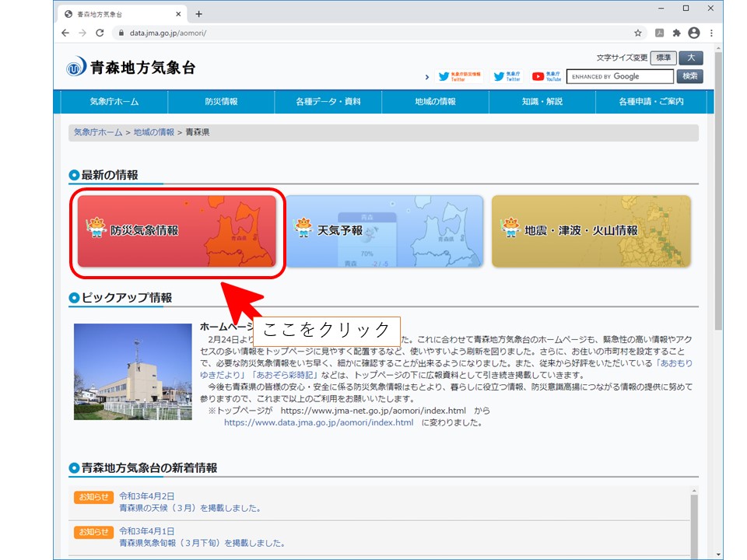The image size is (747, 560).
Task: Set text size to 大
Action: (691, 58)
